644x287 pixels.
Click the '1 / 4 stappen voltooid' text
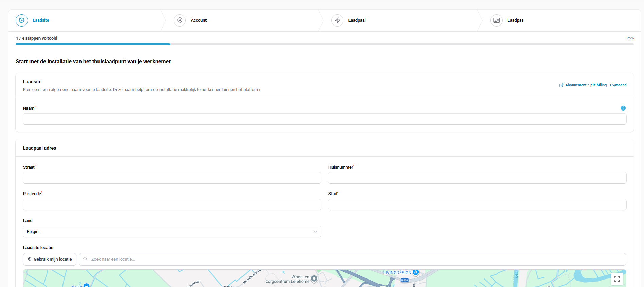37,38
